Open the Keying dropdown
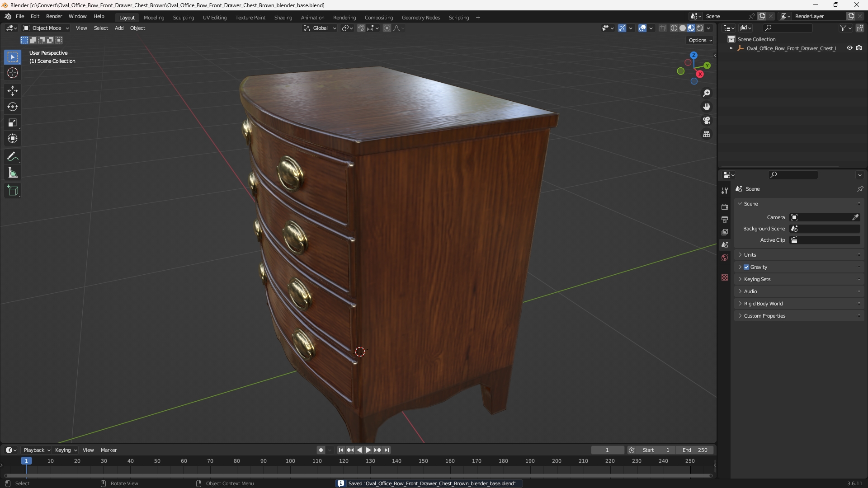This screenshot has height=488, width=868. pyautogui.click(x=66, y=450)
